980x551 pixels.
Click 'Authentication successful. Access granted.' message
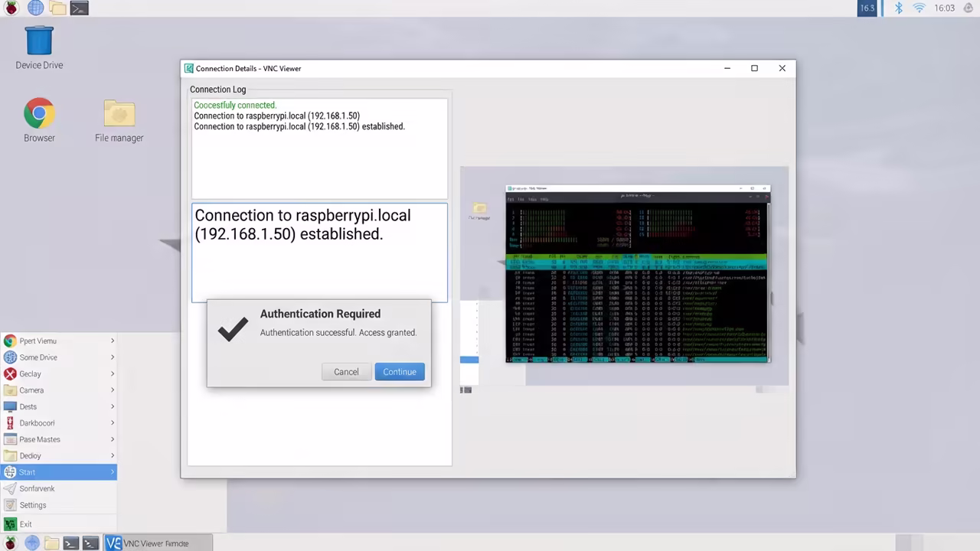tap(338, 333)
